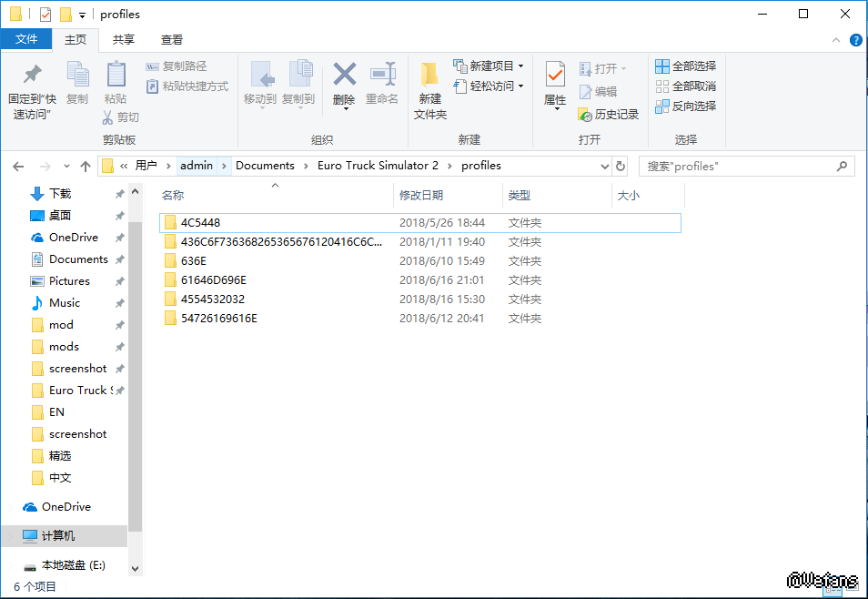Collapse the ribbon with chevron
This screenshot has width=868, height=599.
click(x=837, y=40)
